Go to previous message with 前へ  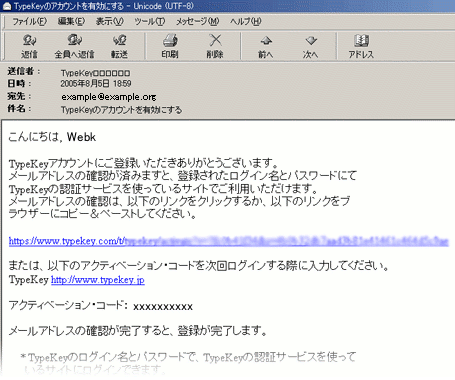(266, 46)
